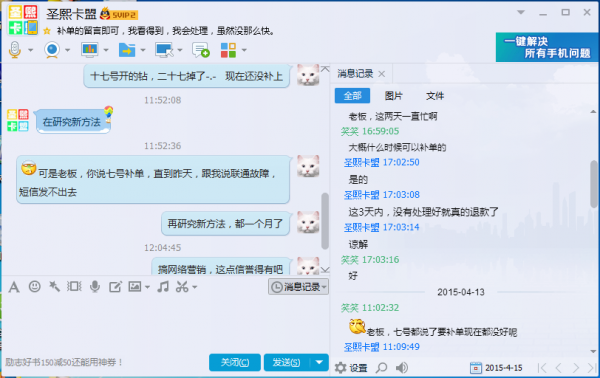The image size is (600, 378).
Task: Expand remote desktop options arrow
Action: tap(180, 50)
